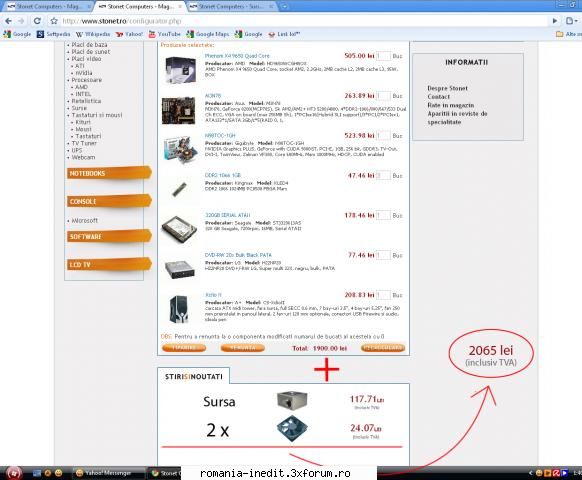Click the RENUNTA cancel button
Viewport: 582px width, 480px height.
[x=242, y=348]
